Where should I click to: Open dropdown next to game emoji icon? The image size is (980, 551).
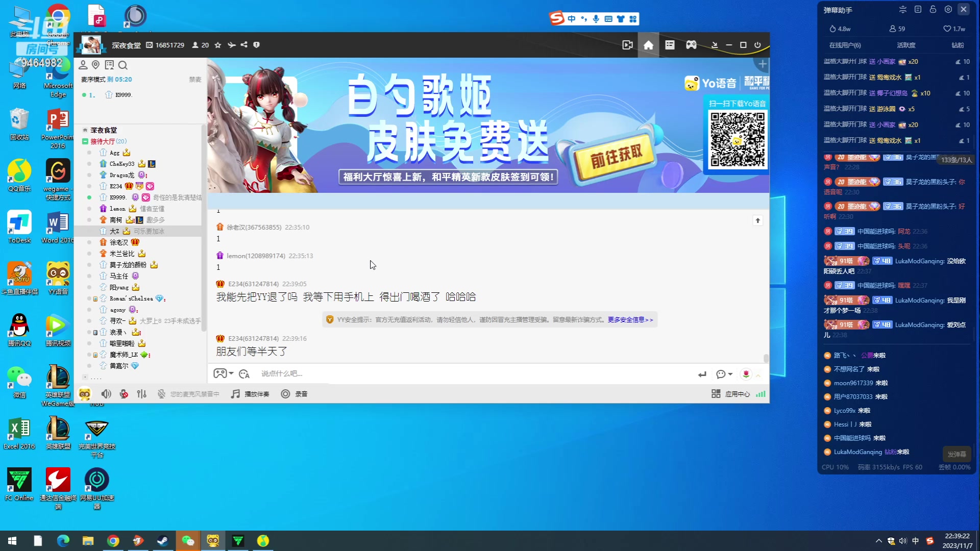(x=231, y=374)
